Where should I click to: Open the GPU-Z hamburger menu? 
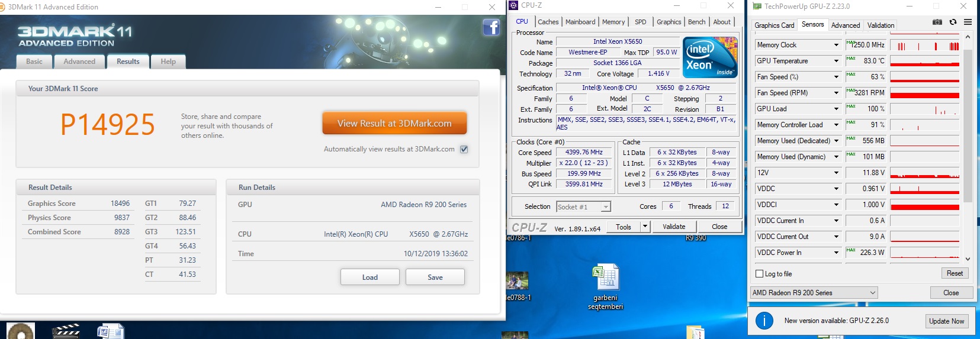(x=968, y=22)
